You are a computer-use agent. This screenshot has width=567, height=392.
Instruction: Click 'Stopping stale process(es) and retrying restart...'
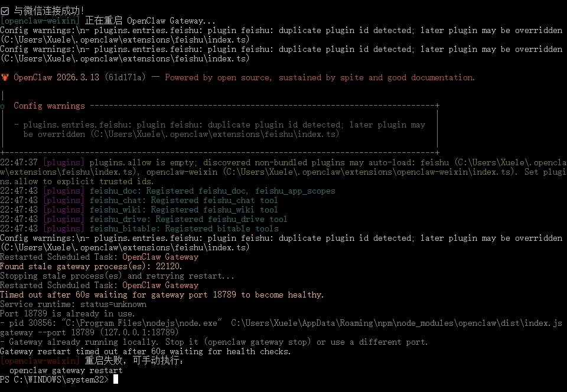[x=117, y=276]
